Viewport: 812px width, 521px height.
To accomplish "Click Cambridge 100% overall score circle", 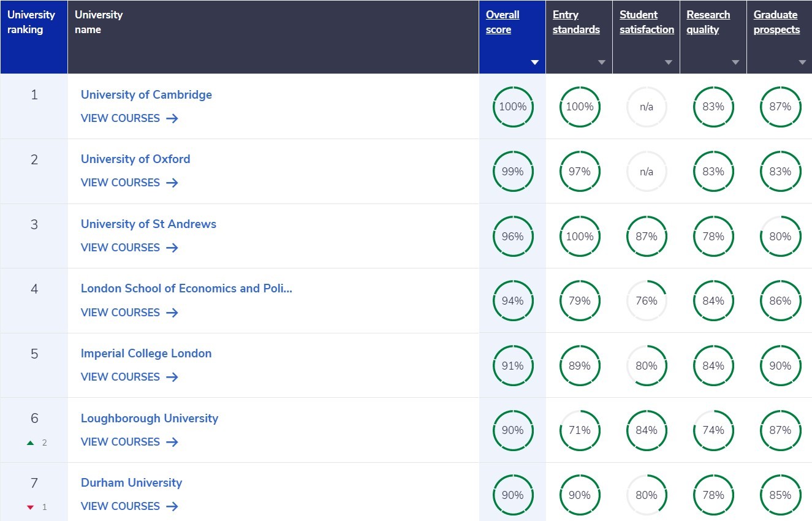I will pyautogui.click(x=513, y=107).
